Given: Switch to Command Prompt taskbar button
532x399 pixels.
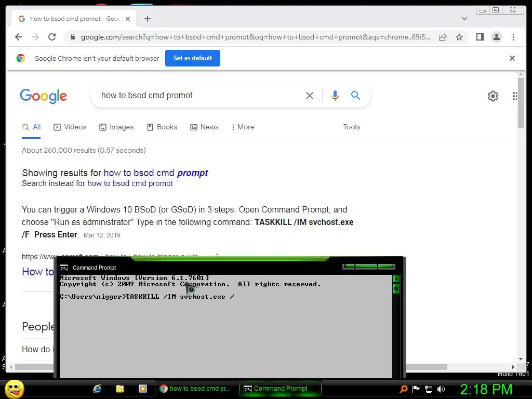Looking at the screenshot, I should tap(280, 389).
